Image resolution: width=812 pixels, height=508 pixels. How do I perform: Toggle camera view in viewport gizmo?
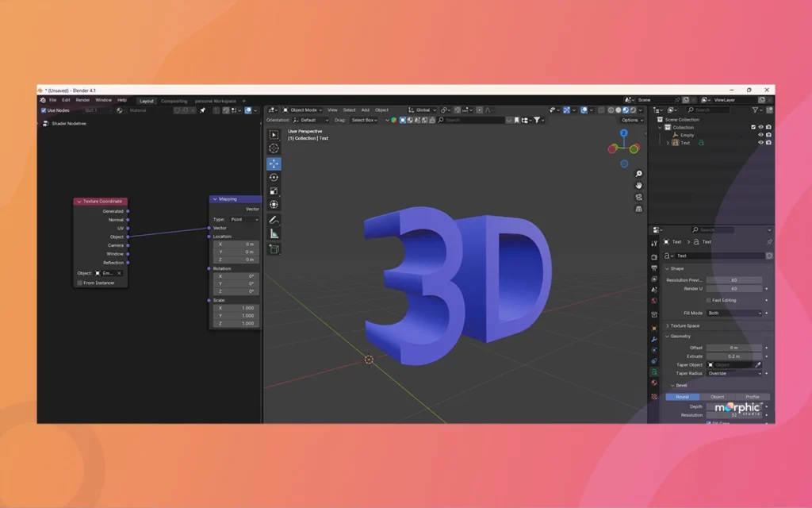pyautogui.click(x=639, y=197)
